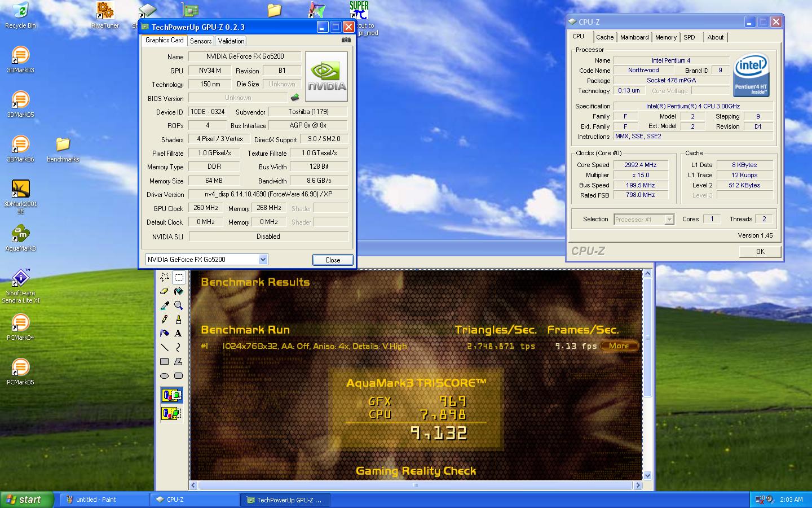Select the 3DMark03 desktop icon

click(20, 60)
